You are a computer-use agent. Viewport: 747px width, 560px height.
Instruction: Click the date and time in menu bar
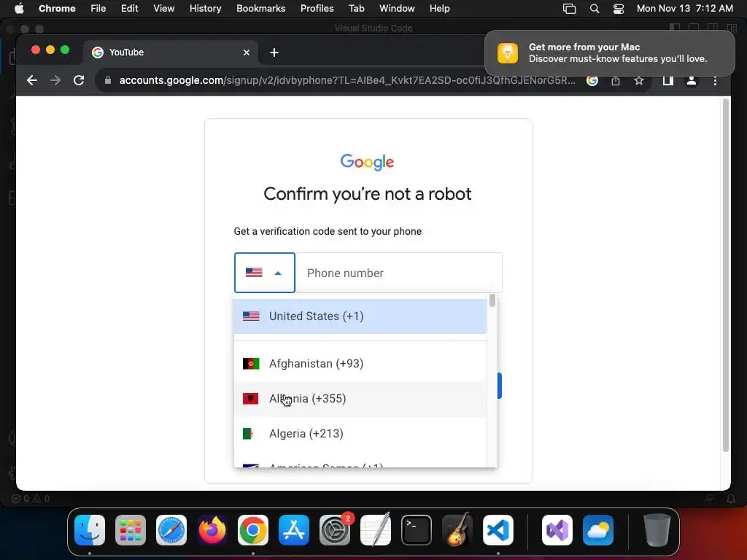coord(684,9)
